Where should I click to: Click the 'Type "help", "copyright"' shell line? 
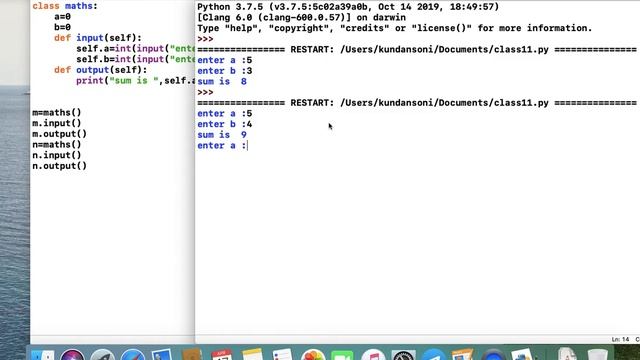(x=395, y=28)
